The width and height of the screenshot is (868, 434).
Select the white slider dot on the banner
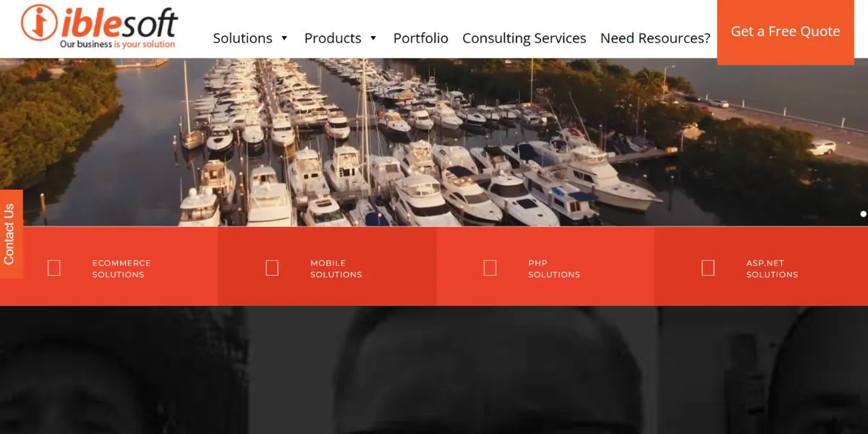863,213
